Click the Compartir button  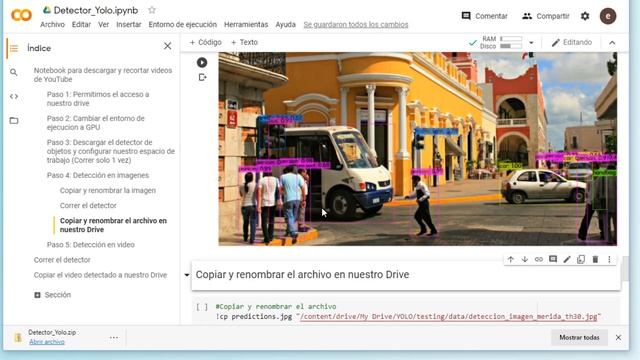click(546, 16)
